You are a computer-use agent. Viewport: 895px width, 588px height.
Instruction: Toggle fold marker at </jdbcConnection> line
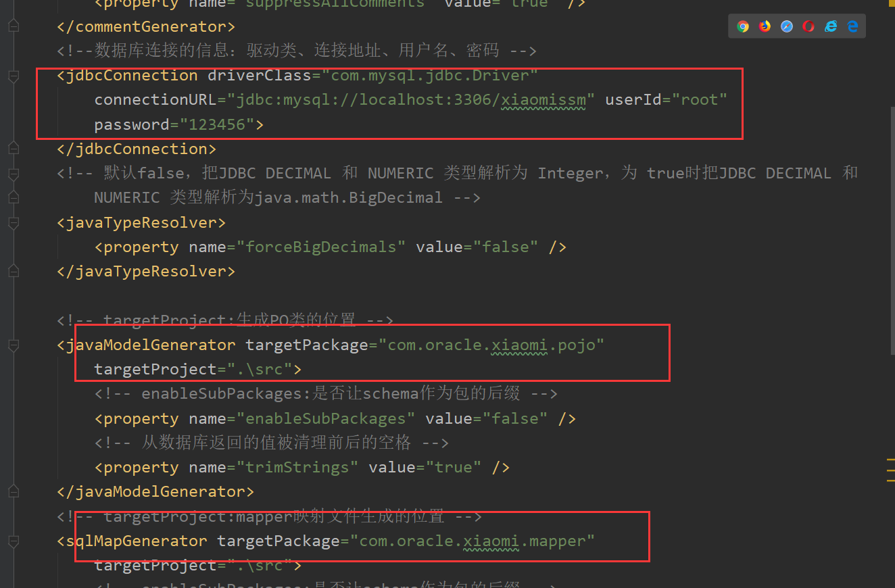pyautogui.click(x=13, y=149)
